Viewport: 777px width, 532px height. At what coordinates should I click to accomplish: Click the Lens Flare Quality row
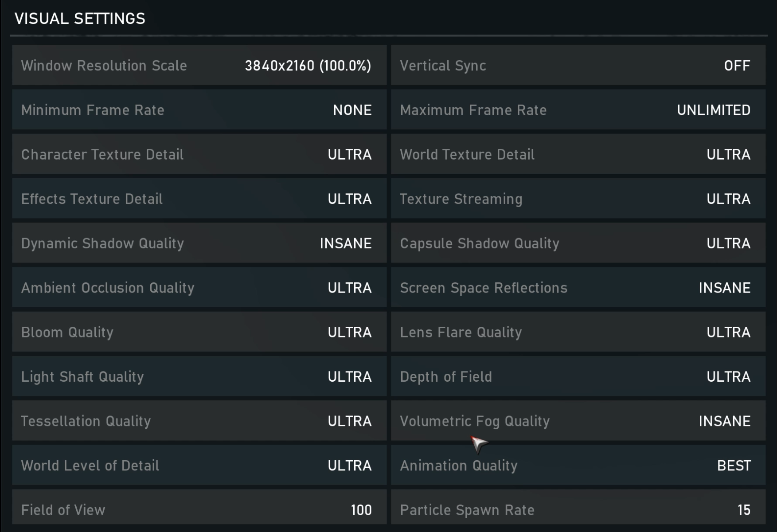coord(578,332)
